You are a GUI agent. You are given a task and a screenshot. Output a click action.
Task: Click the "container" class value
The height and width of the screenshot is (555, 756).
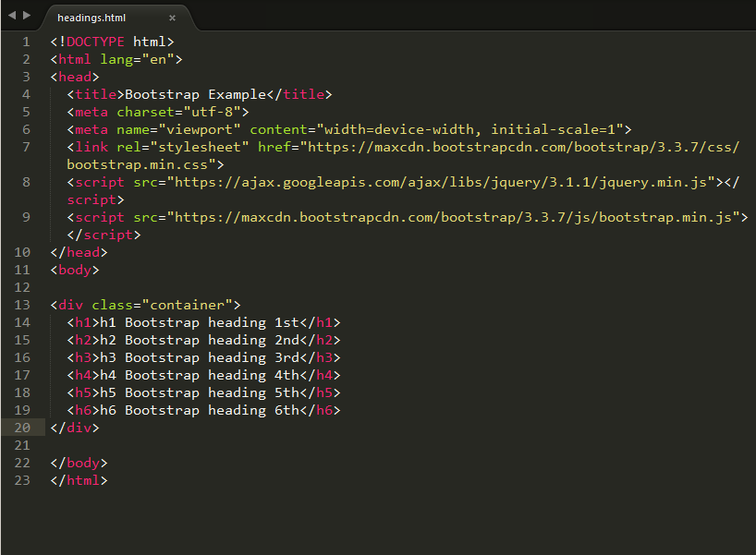[x=187, y=305]
